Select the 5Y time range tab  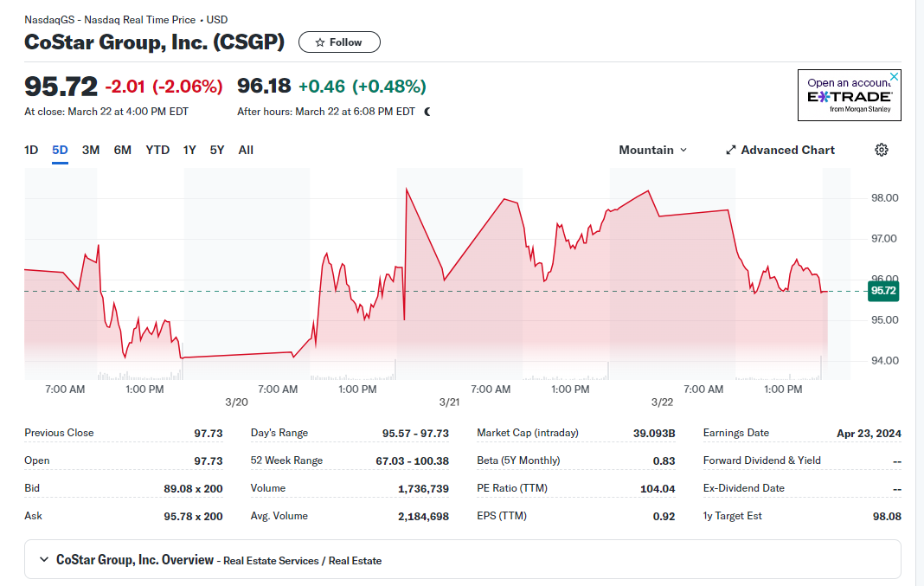click(x=217, y=150)
